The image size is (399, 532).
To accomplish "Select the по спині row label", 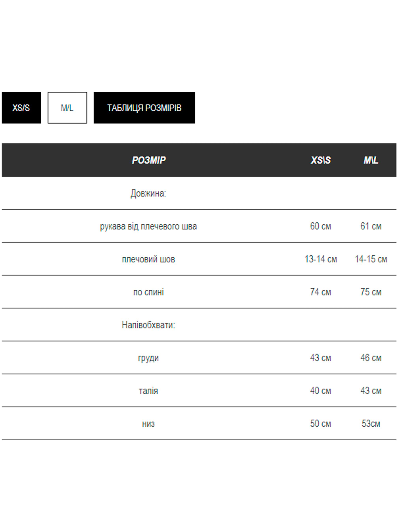I will coord(148,292).
